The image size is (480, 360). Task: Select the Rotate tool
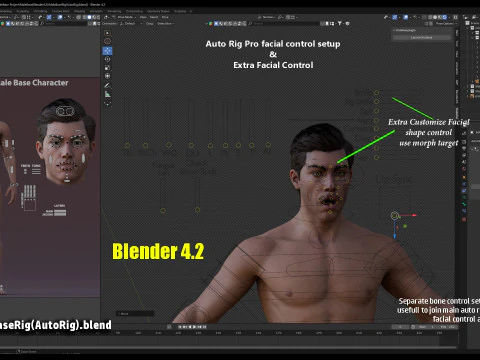coord(107,59)
